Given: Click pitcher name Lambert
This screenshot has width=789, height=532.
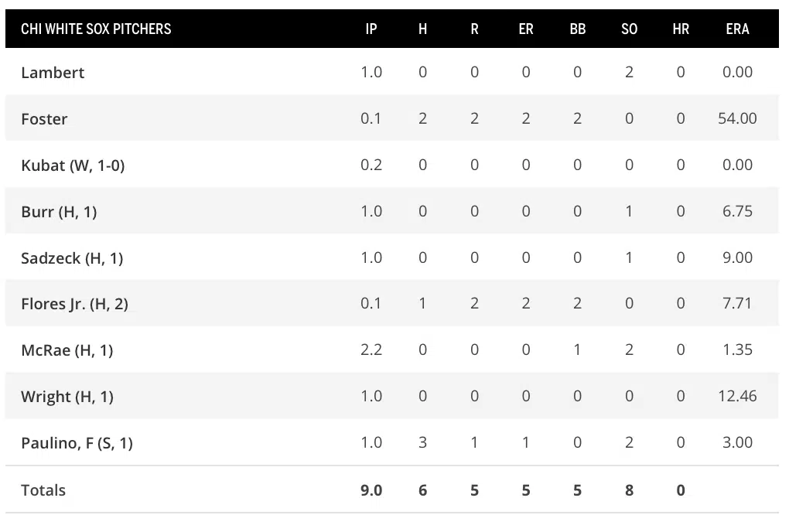Looking at the screenshot, I should (53, 73).
